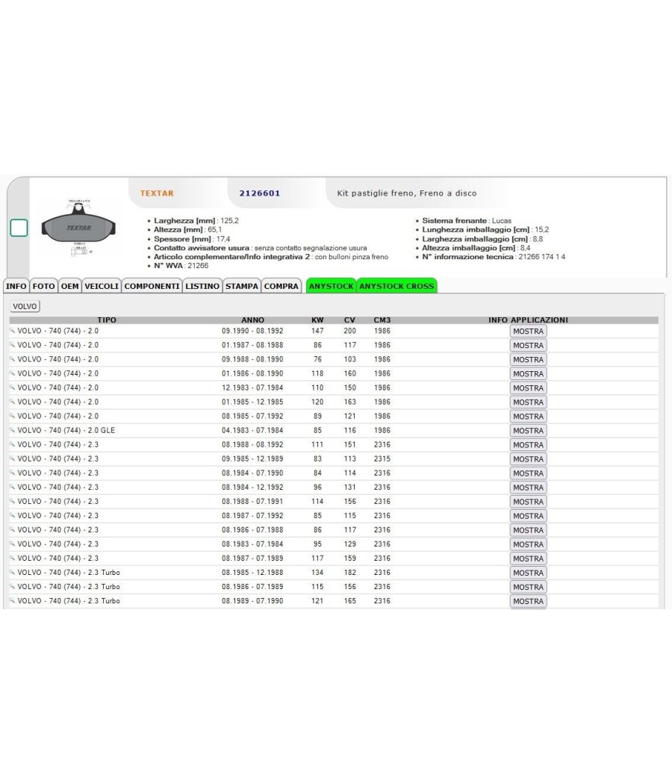Switch to the LISTINO tab
This screenshot has width=672, height=784.
pyautogui.click(x=202, y=286)
